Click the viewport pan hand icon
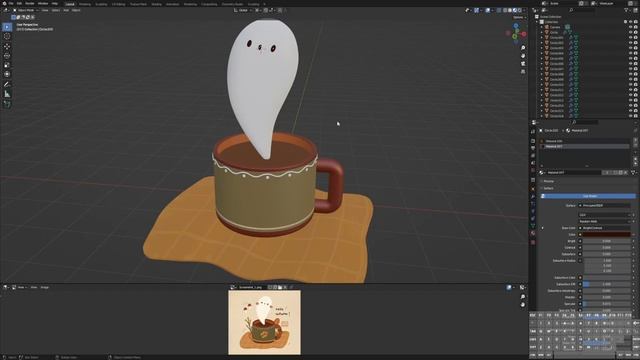The height and width of the screenshot is (360, 640). 523,56
